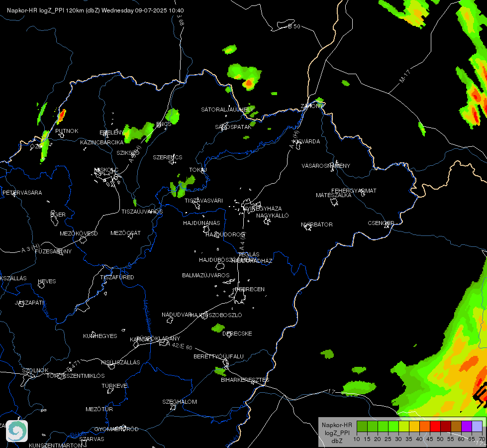Click the EGER city label
The width and height of the screenshot is (487, 448).
pos(58,215)
